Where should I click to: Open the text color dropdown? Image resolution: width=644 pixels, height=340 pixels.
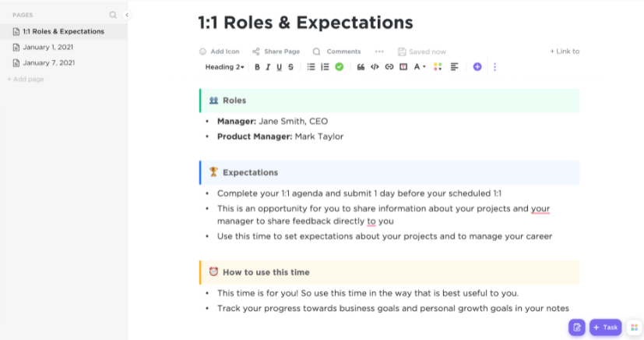coord(420,67)
